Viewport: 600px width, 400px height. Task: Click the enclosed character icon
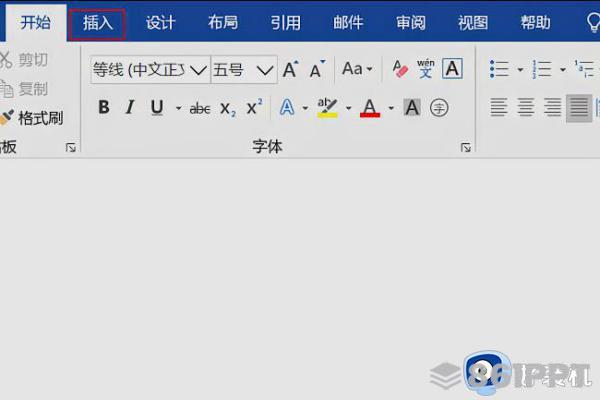click(x=439, y=108)
